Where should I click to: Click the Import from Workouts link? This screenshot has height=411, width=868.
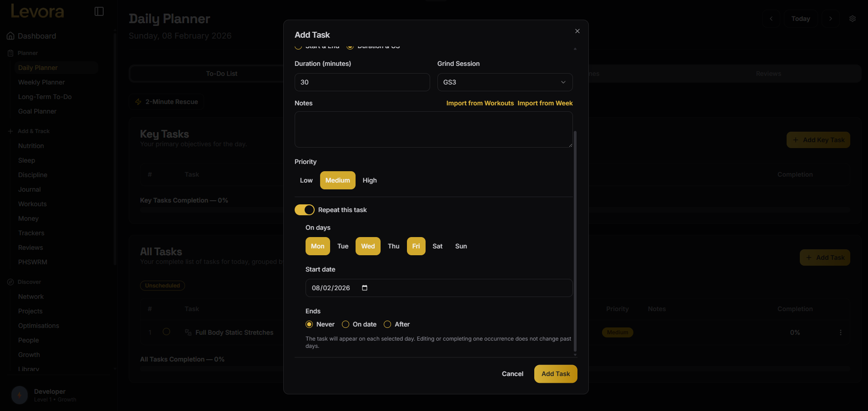(x=480, y=103)
